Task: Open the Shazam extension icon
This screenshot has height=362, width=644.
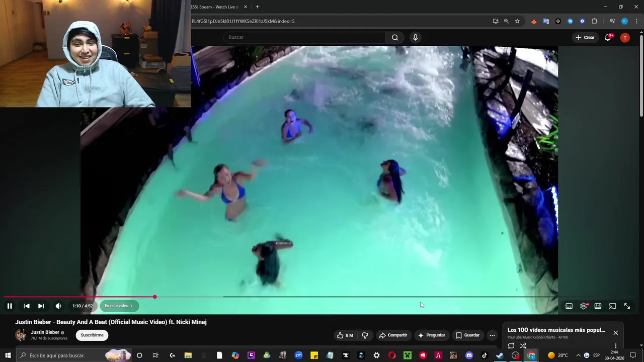Action: pyautogui.click(x=570, y=21)
